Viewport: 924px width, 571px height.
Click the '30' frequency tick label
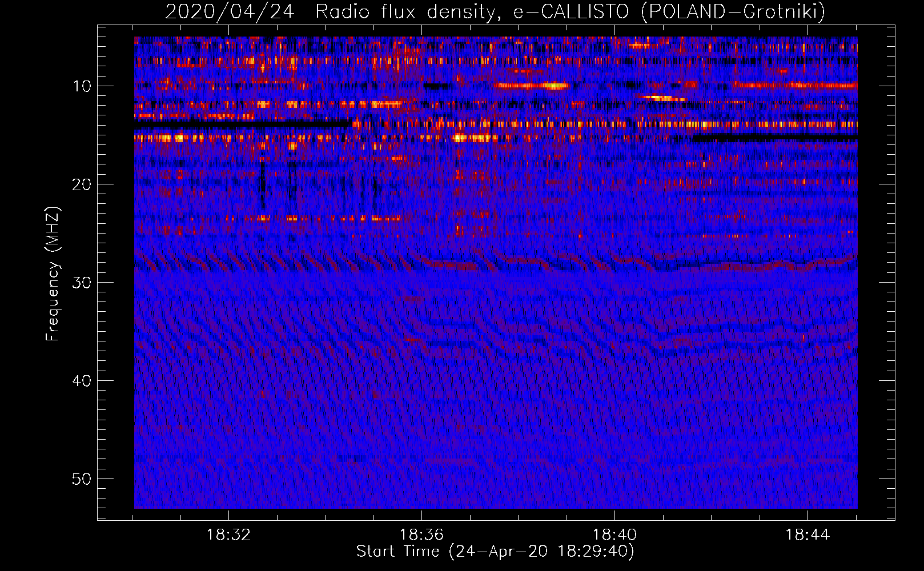click(82, 283)
